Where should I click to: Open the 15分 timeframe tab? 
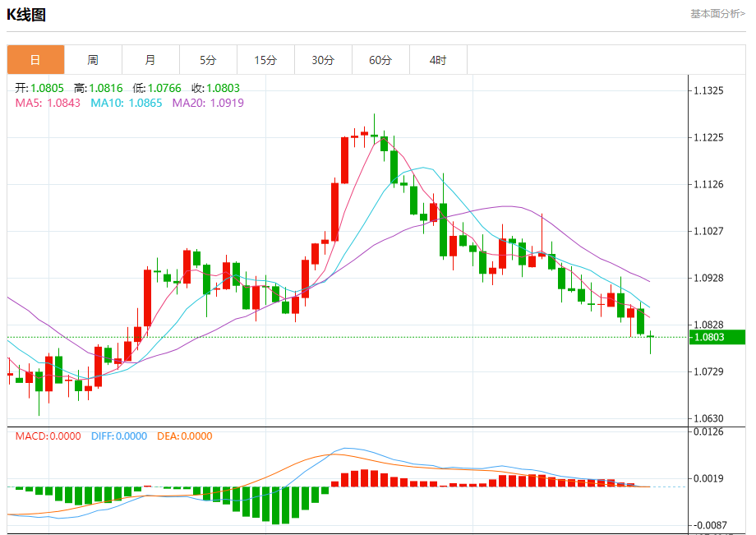point(265,60)
